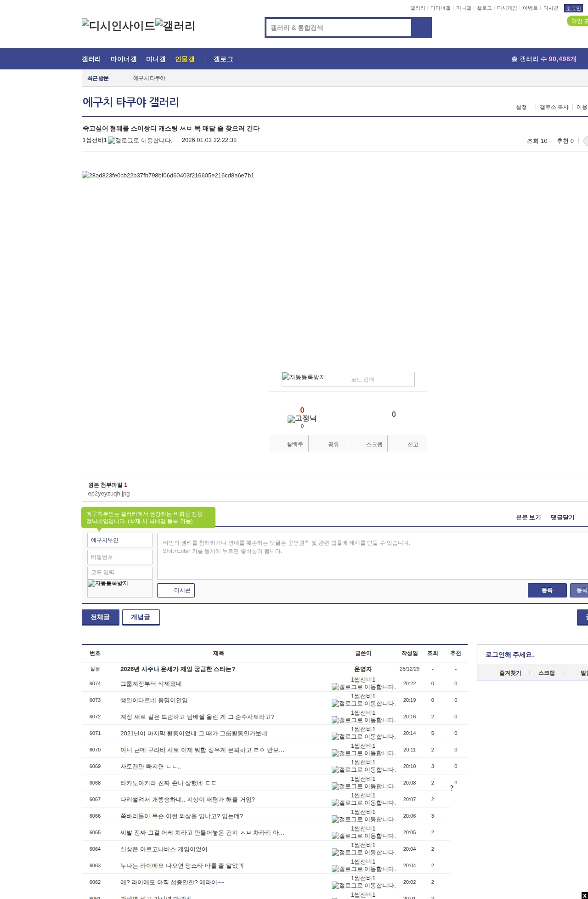588x899 pixels.
Task: Open the 갤로그 icon in post row 6070
Action: [x=364, y=753]
